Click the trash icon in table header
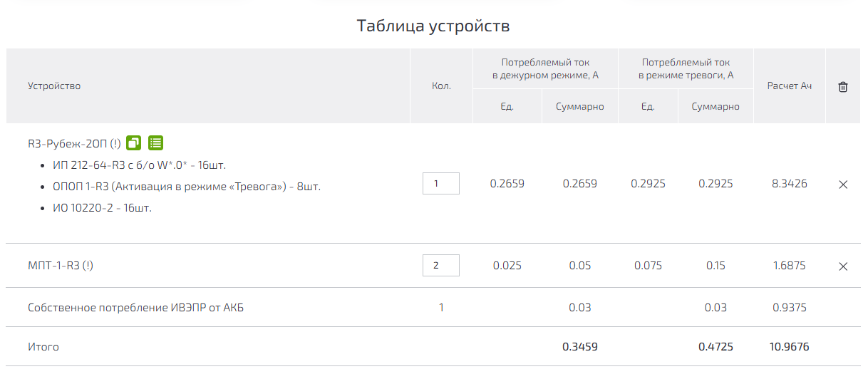This screenshot has width=868, height=379. pyautogui.click(x=843, y=87)
